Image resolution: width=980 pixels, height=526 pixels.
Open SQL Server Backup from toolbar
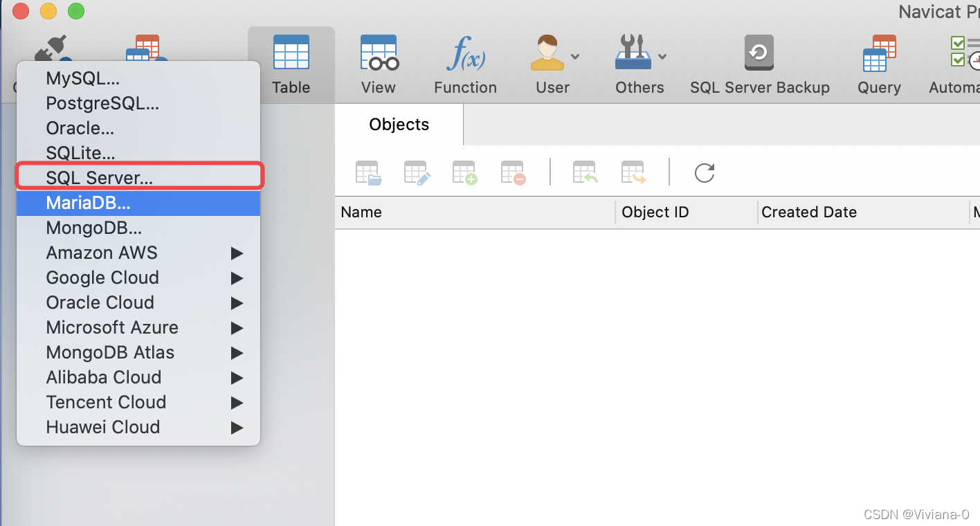click(x=759, y=65)
